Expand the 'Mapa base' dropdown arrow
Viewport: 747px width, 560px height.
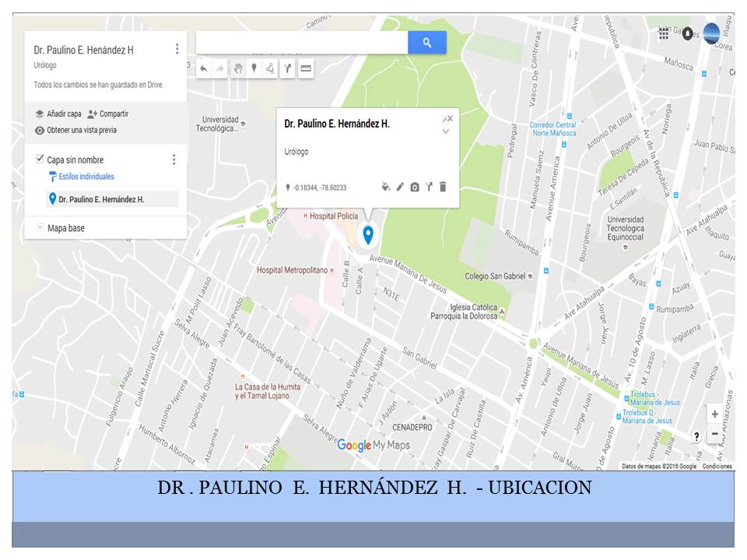[40, 228]
